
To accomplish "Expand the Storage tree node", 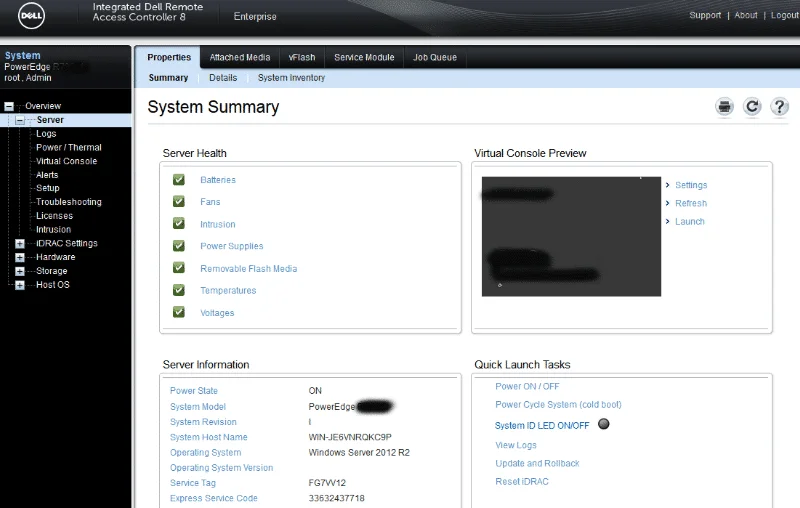I will coord(20,271).
